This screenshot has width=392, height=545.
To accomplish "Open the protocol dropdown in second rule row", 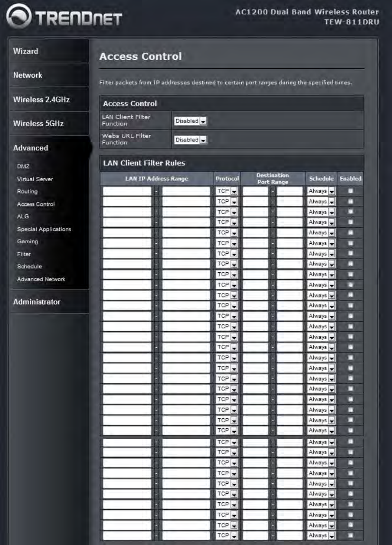I will (x=227, y=202).
